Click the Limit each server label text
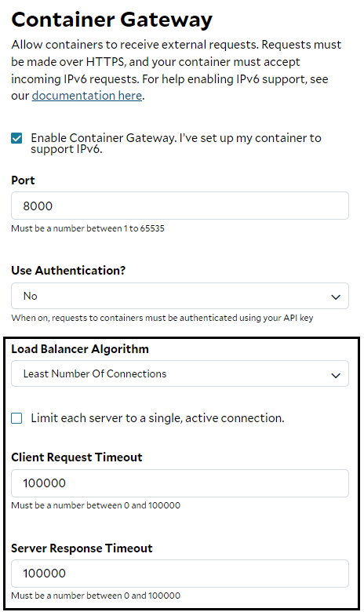The width and height of the screenshot is (364, 612). coord(158,418)
